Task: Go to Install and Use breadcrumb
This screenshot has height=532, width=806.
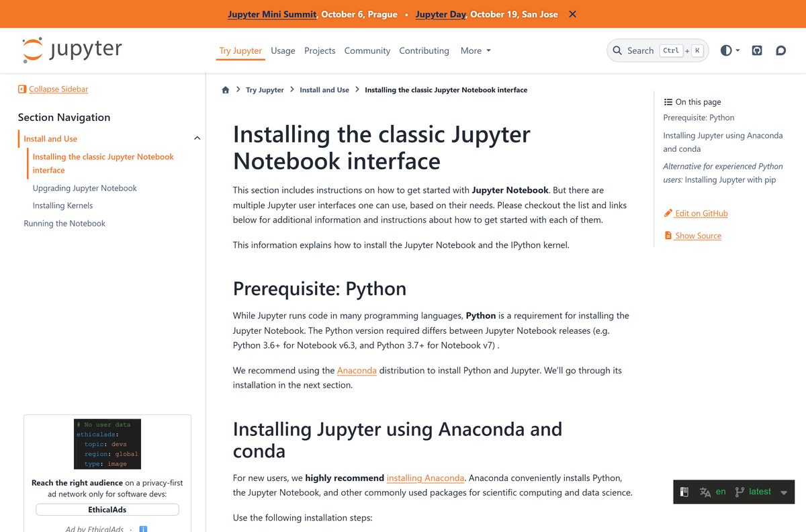Action: 324,90
